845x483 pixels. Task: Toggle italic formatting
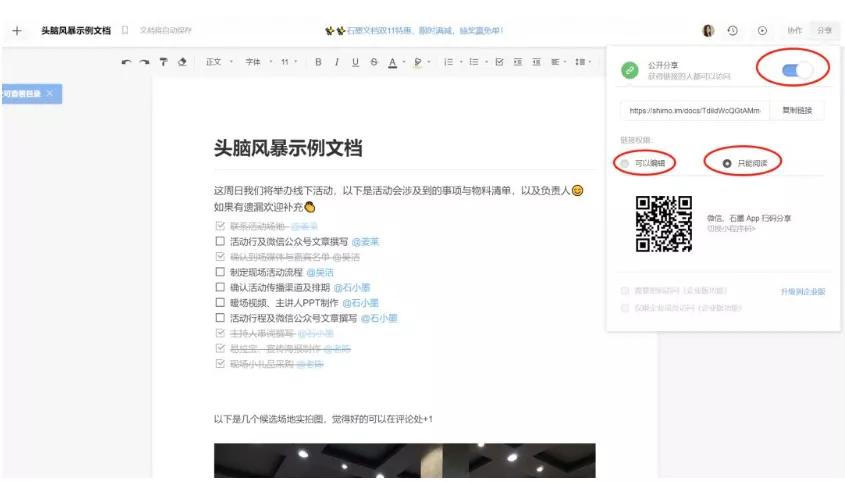337,62
